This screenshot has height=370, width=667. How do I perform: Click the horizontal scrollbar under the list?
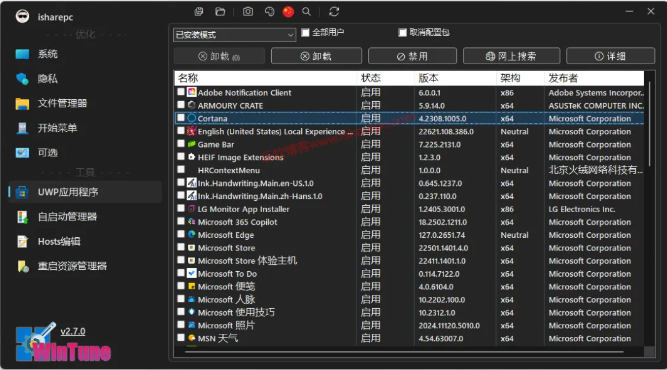click(404, 352)
